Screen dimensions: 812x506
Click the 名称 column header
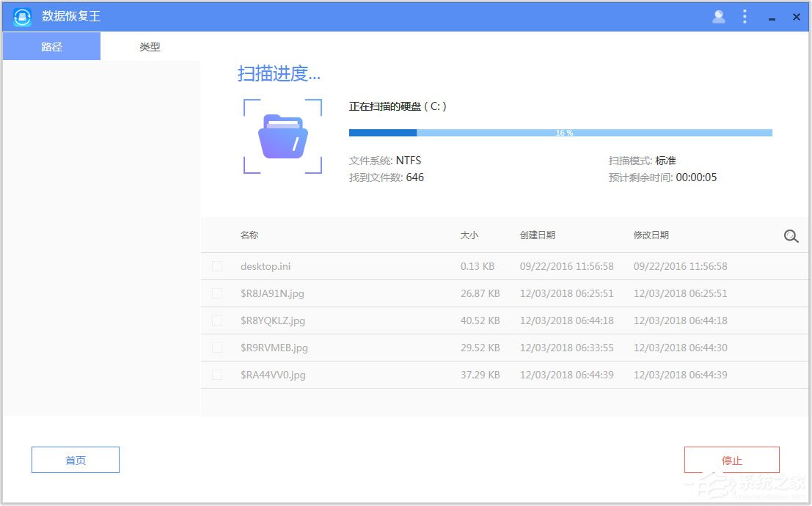[x=249, y=235]
